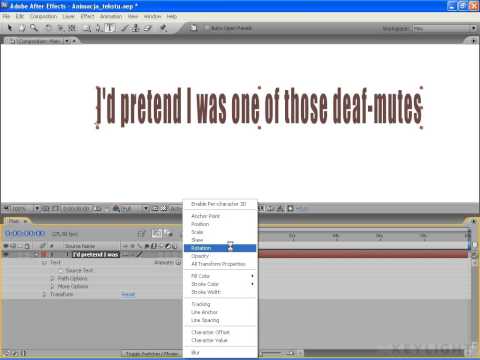Choose Skew in the Animate menu

tap(220, 240)
